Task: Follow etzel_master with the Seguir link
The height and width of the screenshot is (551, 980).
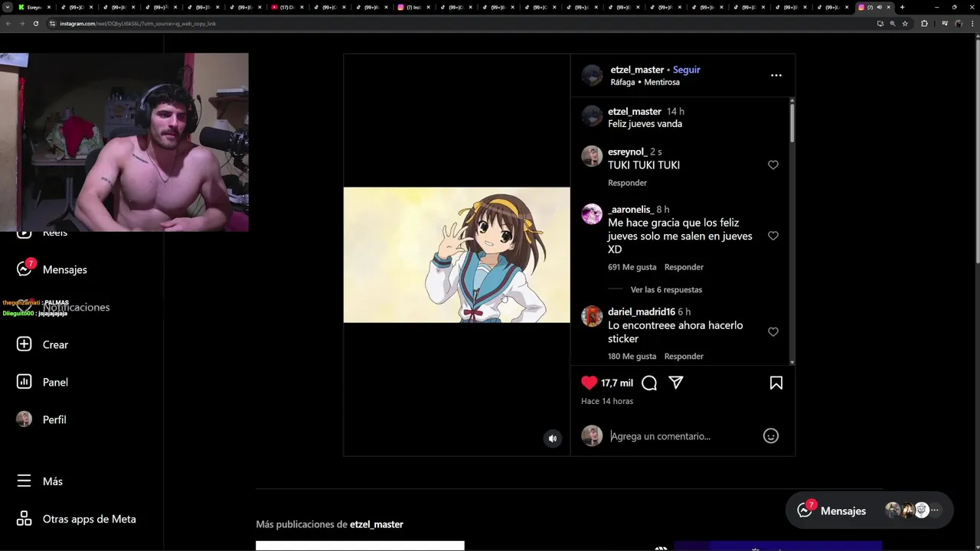Action: point(686,70)
